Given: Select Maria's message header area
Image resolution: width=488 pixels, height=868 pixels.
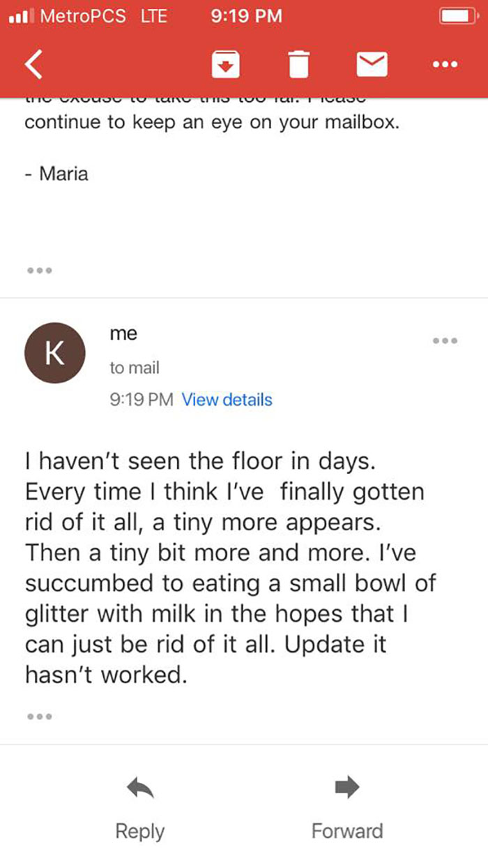Looking at the screenshot, I should [x=244, y=174].
